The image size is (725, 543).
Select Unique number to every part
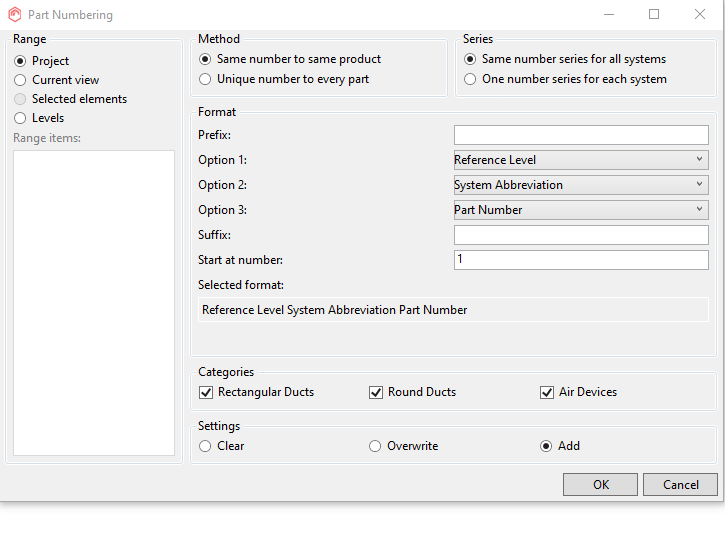tap(206, 79)
